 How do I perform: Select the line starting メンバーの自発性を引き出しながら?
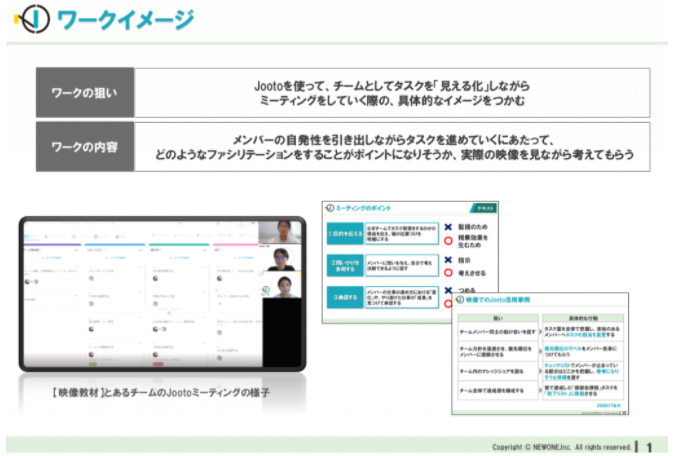pos(393,140)
